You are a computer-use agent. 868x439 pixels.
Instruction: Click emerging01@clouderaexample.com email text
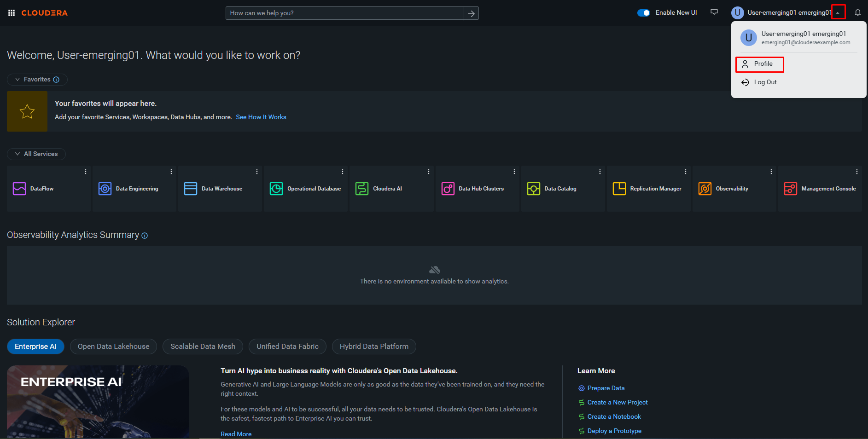point(806,42)
